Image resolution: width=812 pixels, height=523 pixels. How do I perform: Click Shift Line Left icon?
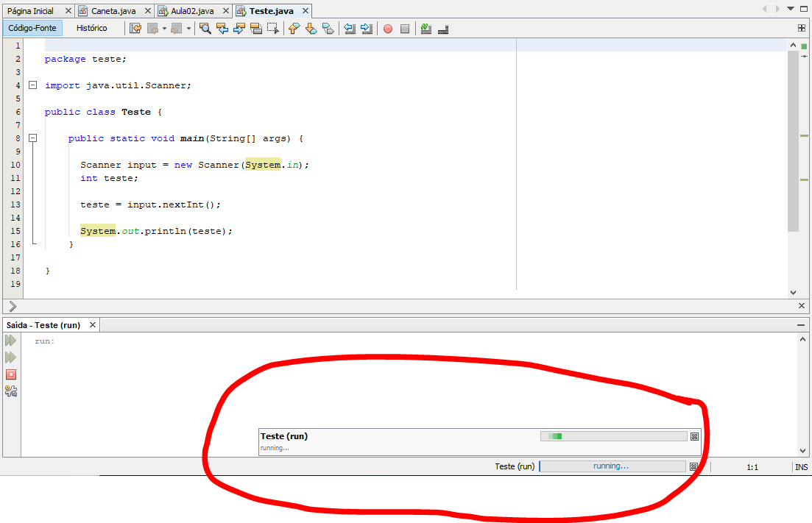click(x=350, y=29)
